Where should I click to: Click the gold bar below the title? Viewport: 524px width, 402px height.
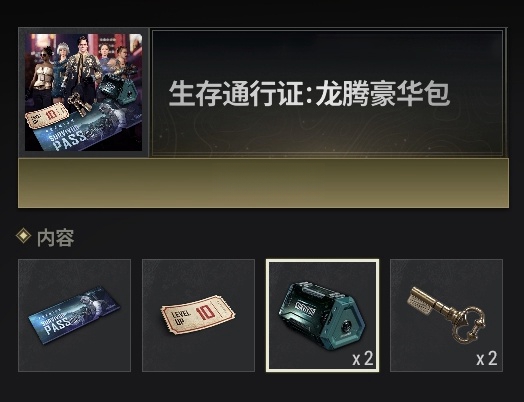(263, 183)
